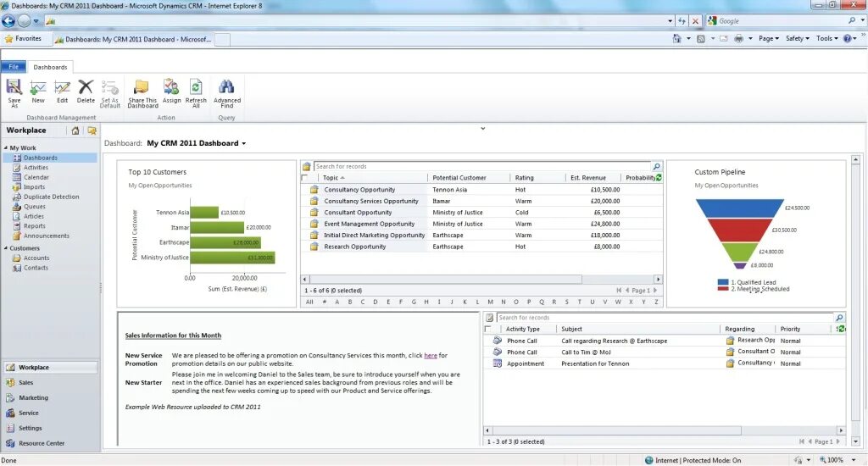Viewport: 868px width, 466px height.
Task: Sort the grid by the Est. Revenue column header
Action: pos(588,178)
